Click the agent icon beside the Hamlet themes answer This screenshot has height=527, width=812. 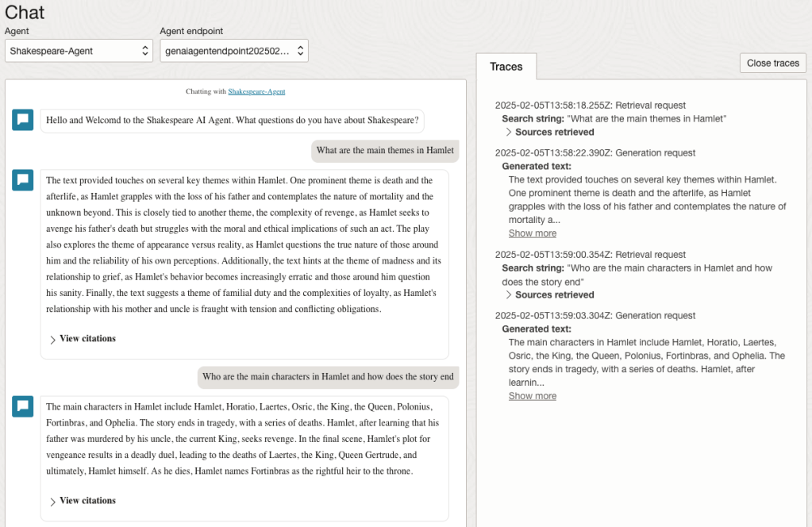click(23, 180)
